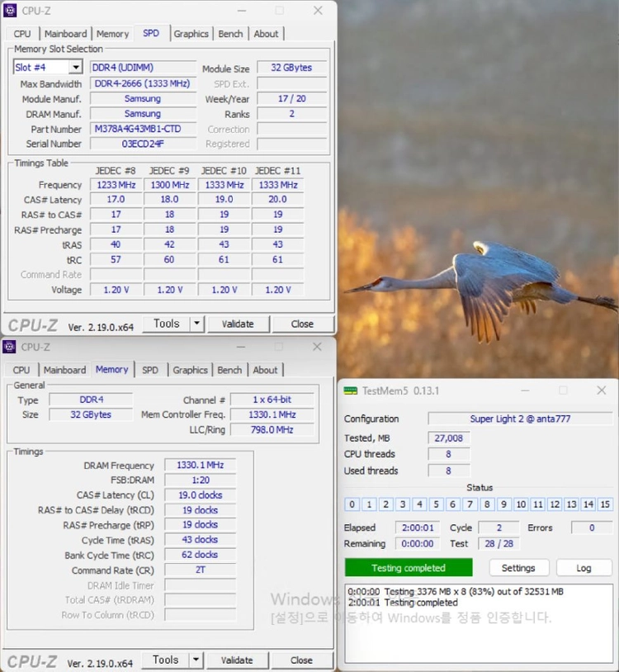Screen dimensions: 619x672
Task: Click thread status box 0 in TestMem5
Action: [352, 504]
